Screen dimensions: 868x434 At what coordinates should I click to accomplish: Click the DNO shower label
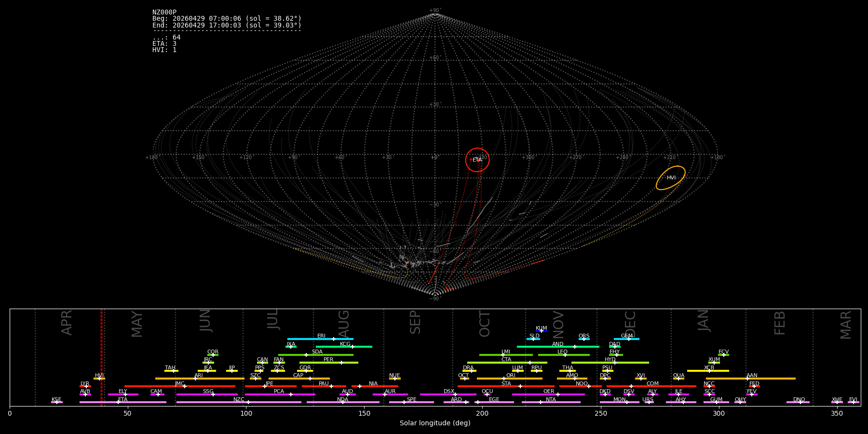pyautogui.click(x=799, y=400)
